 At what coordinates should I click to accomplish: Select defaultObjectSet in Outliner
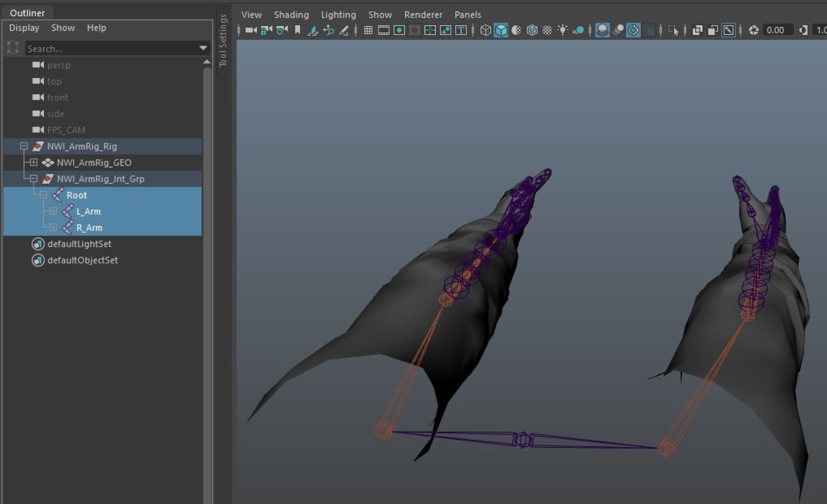(x=82, y=260)
